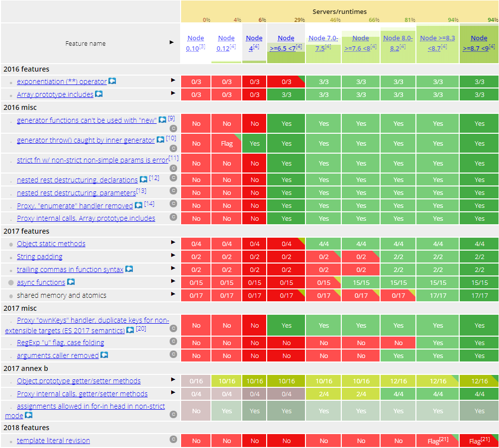499x448 pixels.
Task: Click 15/15 async functions cell under Node >=7.6 <8
Action: [361, 282]
